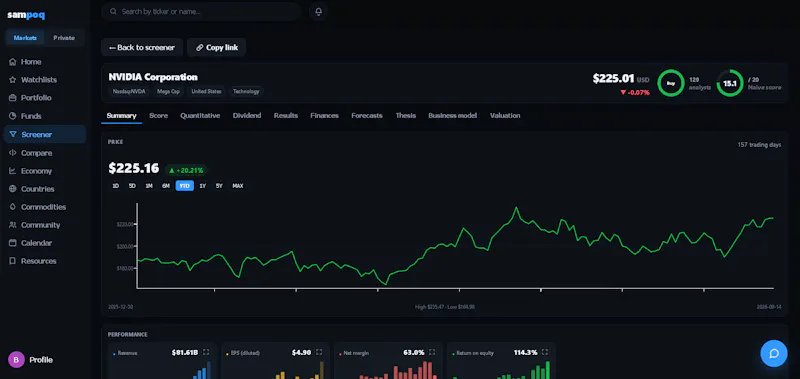Screen dimensions: 800x379
Task: Click the 15.1 Naive score ring
Action: [730, 83]
